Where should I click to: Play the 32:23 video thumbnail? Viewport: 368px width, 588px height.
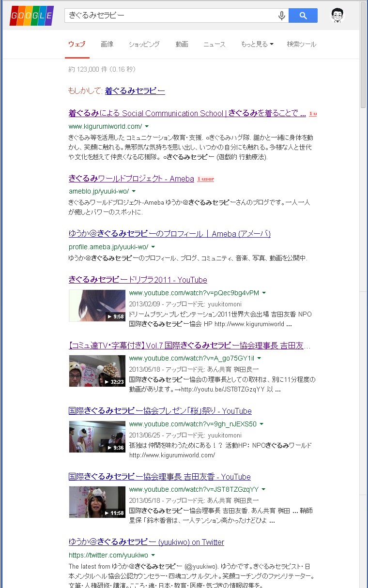click(x=97, y=371)
